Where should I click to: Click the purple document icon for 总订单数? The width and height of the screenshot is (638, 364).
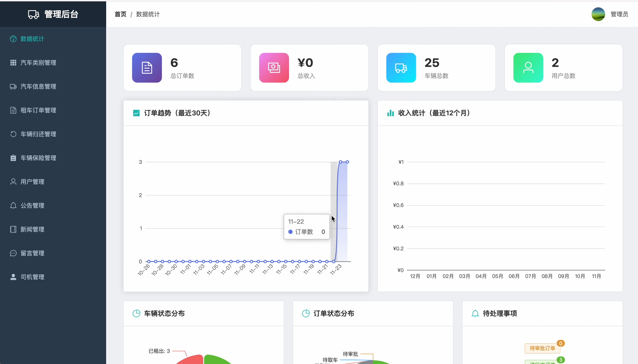tap(147, 68)
